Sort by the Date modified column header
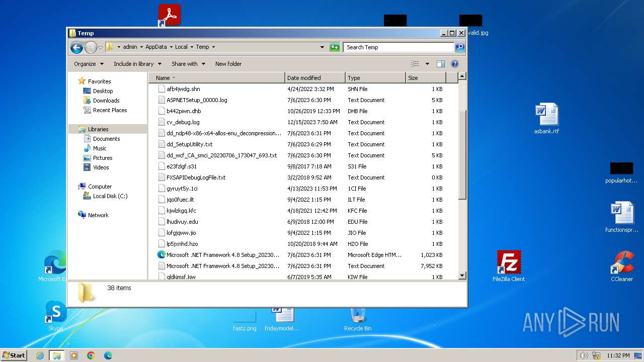 tap(315, 78)
